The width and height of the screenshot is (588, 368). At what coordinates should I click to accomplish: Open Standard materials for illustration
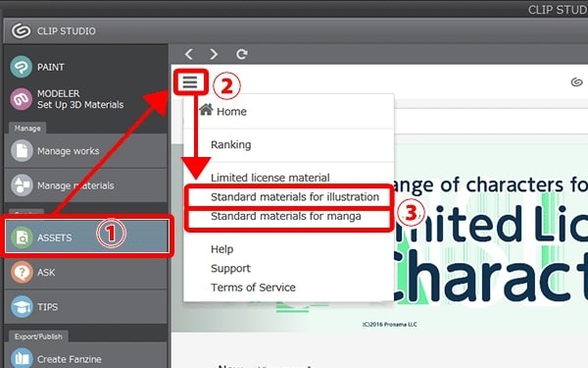[295, 197]
